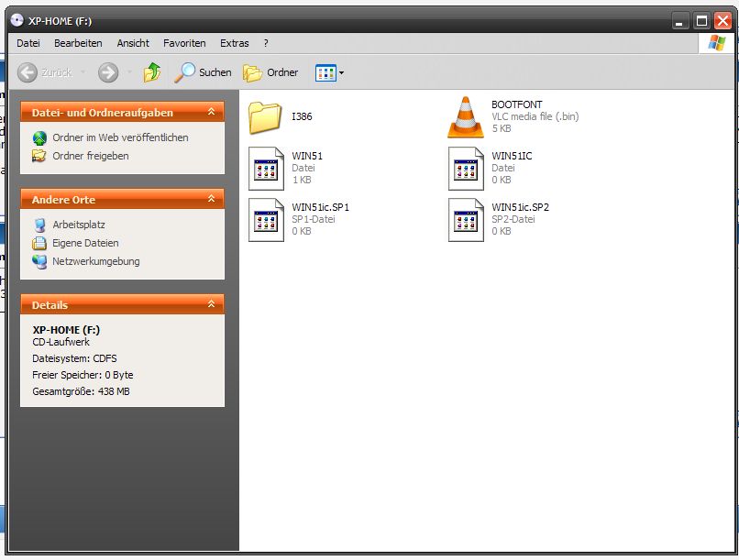Go to Eigene Dateien link
Screen dimensions: 739x560
85,243
